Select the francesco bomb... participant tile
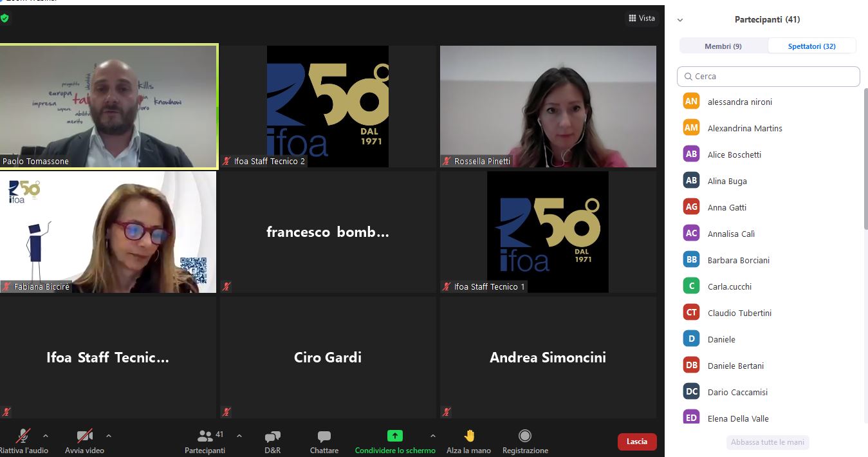The height and width of the screenshot is (457, 868). (328, 232)
